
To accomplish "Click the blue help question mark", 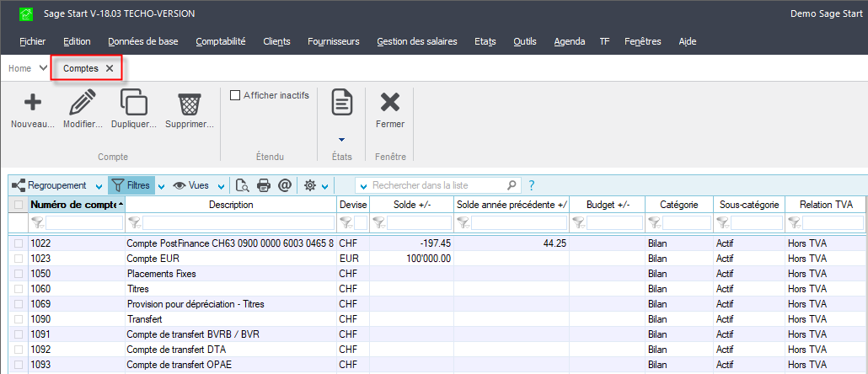I will [532, 185].
